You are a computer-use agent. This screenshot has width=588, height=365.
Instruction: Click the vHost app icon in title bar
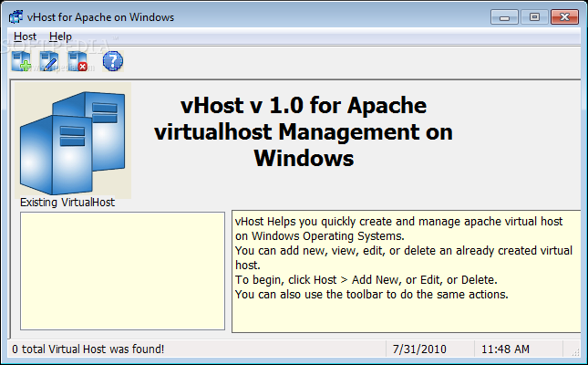(x=15, y=17)
